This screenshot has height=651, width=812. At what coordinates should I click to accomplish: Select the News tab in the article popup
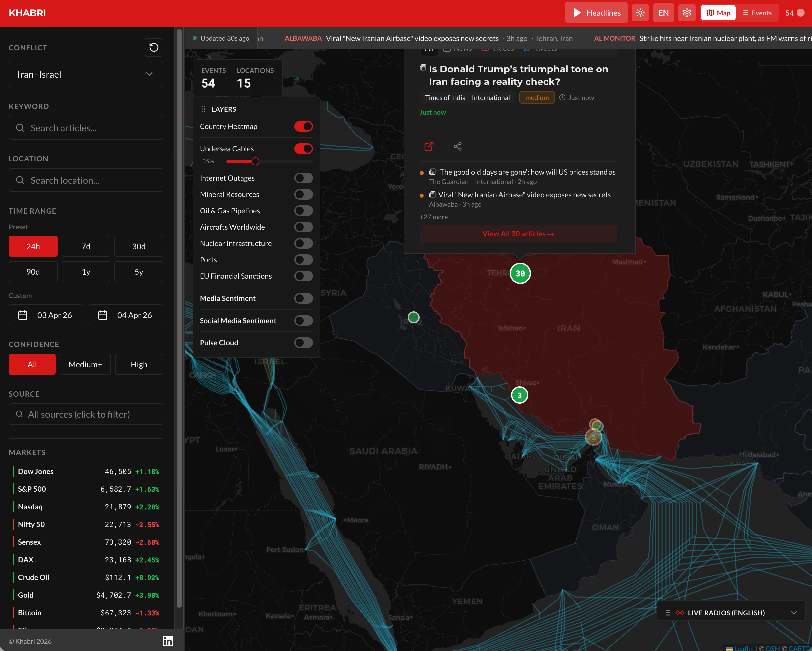click(457, 48)
